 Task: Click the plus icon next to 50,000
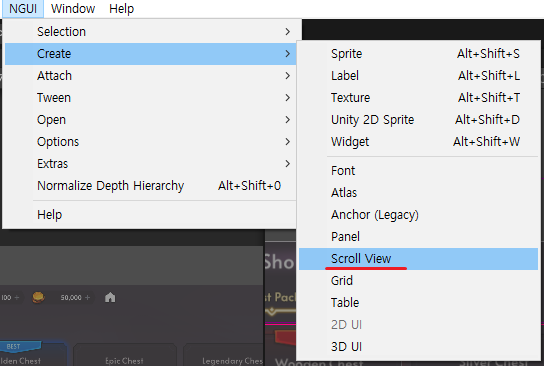[x=87, y=298]
